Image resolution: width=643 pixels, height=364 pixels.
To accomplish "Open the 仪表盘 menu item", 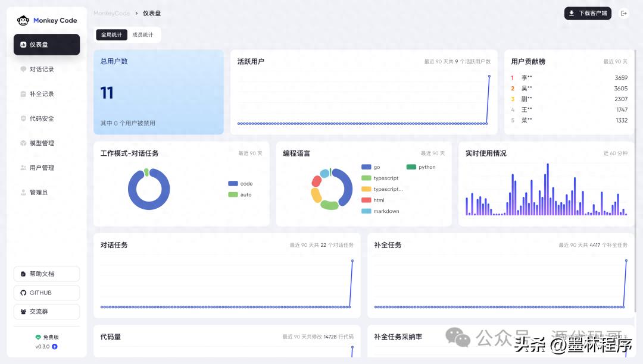I will (47, 45).
